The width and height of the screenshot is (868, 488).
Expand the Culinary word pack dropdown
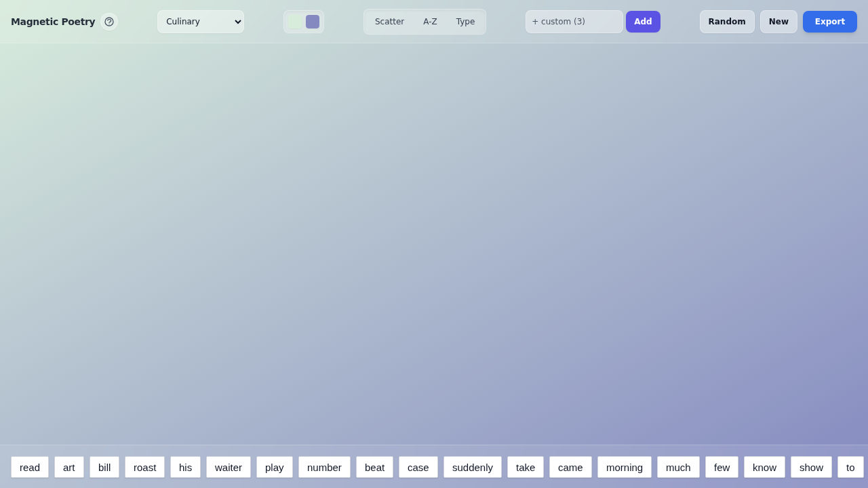(x=201, y=22)
